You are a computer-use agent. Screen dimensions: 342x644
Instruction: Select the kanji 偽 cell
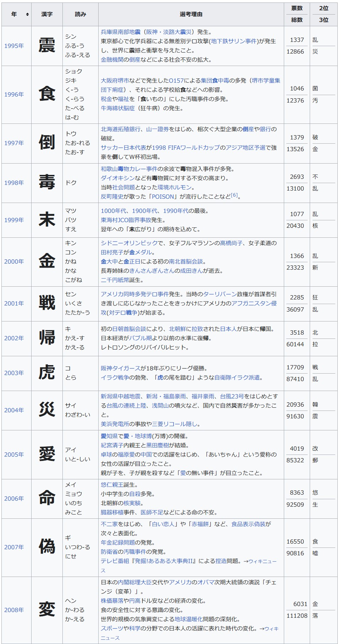coord(47,547)
